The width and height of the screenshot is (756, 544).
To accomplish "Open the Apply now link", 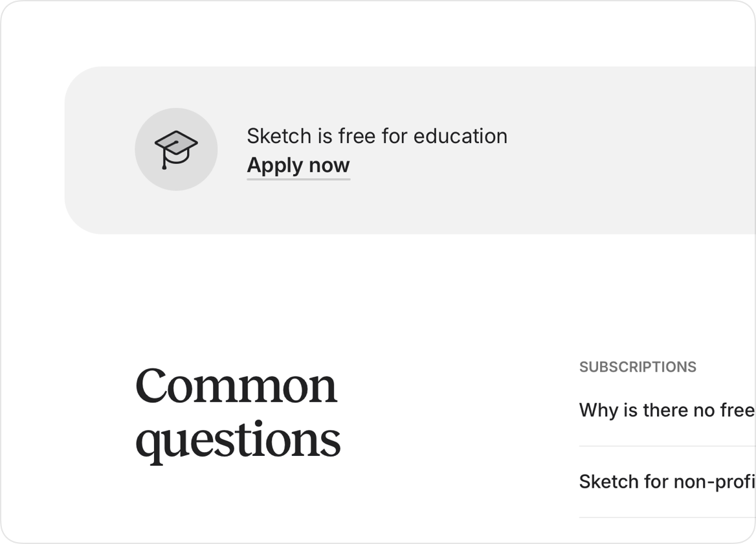I will pyautogui.click(x=298, y=165).
